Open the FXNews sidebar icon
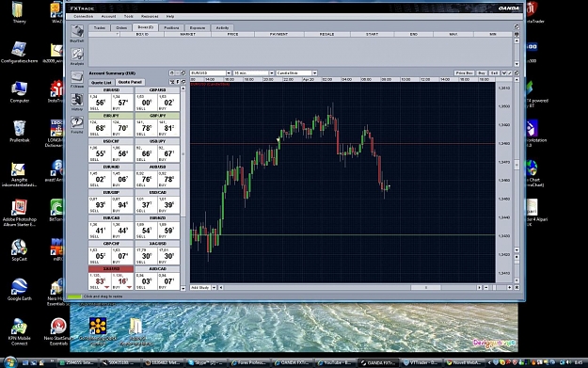588x368 pixels. [77, 78]
